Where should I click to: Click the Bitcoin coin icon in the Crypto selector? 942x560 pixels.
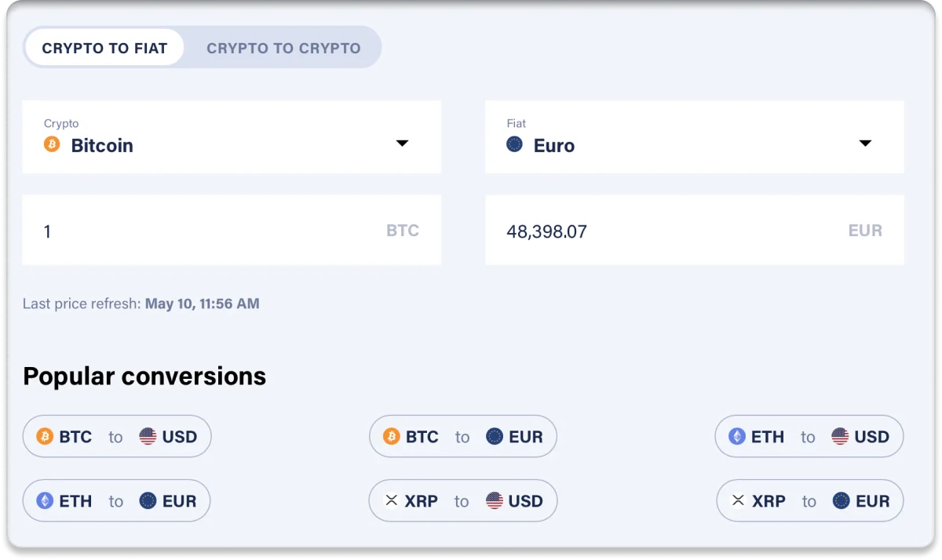pos(52,145)
